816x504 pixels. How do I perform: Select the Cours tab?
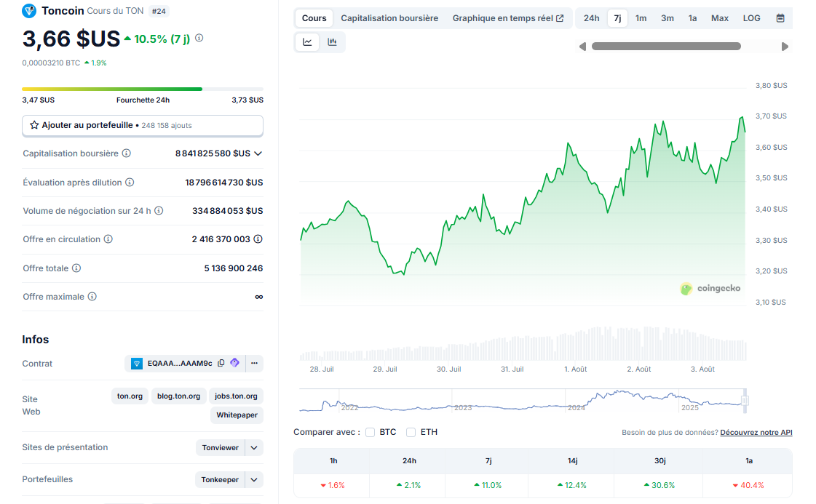[x=314, y=18]
